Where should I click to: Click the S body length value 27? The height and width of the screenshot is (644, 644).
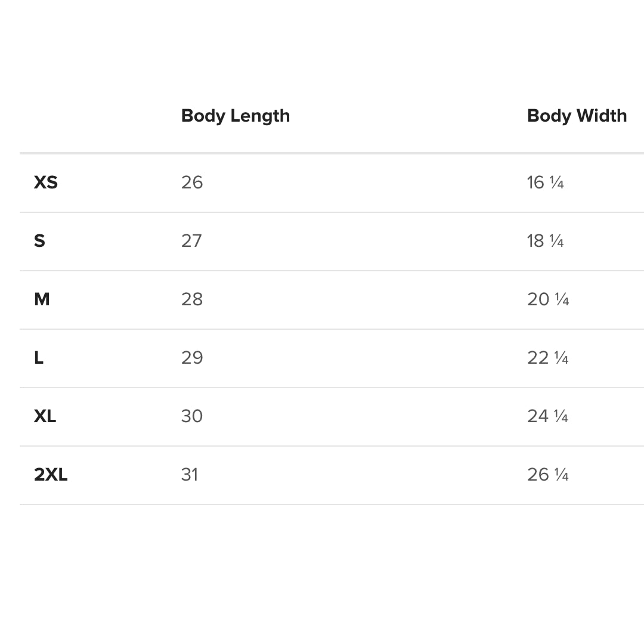pyautogui.click(x=191, y=241)
